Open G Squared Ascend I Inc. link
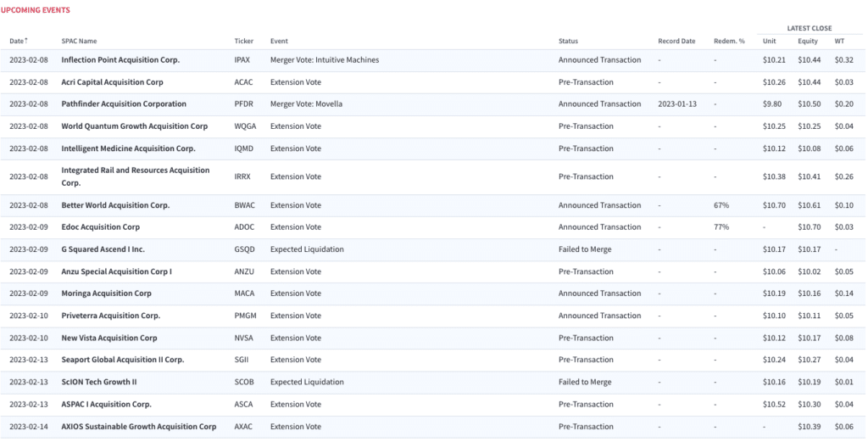The height and width of the screenshot is (442, 868). click(x=103, y=249)
